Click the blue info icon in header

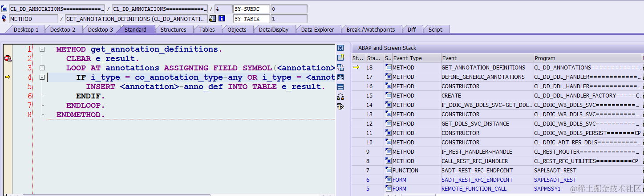222,19
